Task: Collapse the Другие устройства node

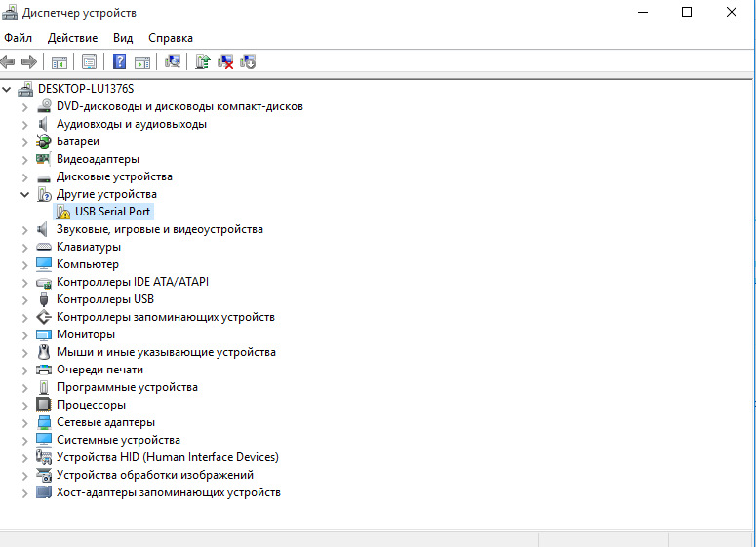Action: (x=25, y=194)
